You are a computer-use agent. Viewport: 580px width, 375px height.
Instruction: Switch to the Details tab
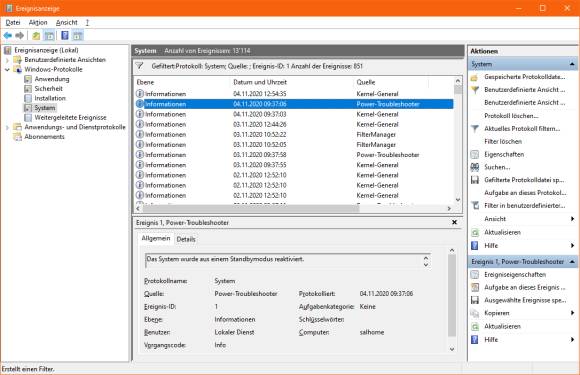(x=186, y=239)
